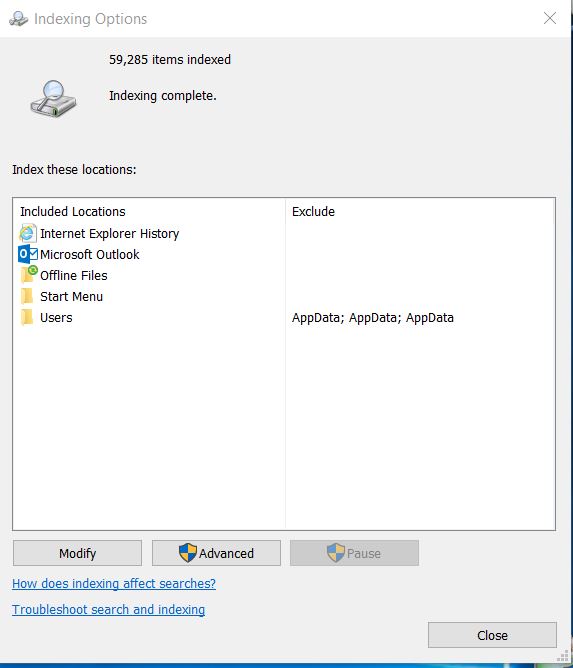Select the Start Menu location entry
573x668 pixels.
click(x=72, y=297)
